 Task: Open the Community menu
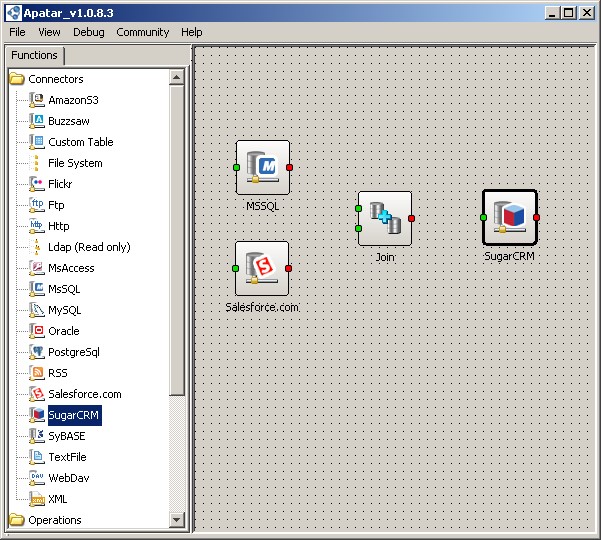[143, 32]
